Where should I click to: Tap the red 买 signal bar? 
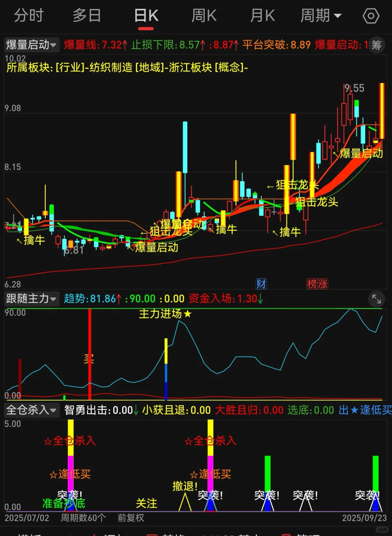click(90, 354)
